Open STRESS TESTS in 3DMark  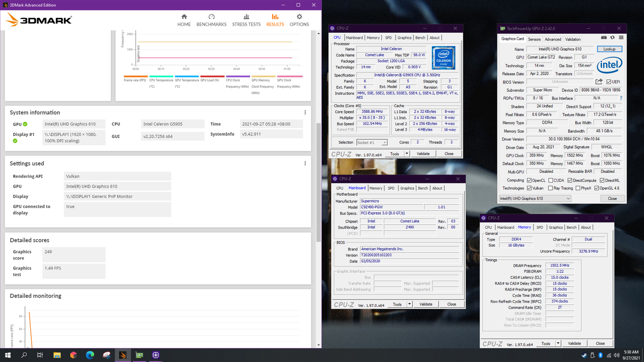click(x=246, y=20)
